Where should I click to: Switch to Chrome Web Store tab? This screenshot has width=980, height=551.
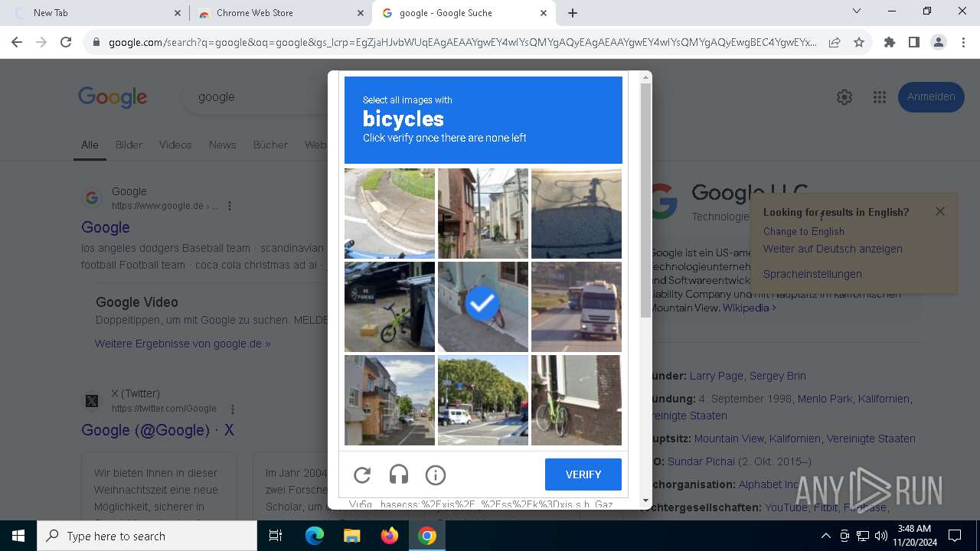pyautogui.click(x=279, y=13)
